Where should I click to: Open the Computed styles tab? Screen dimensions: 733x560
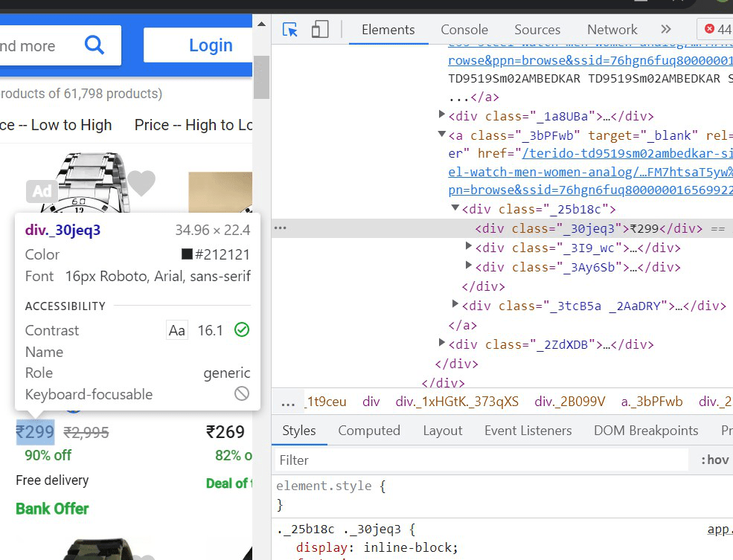coord(369,431)
